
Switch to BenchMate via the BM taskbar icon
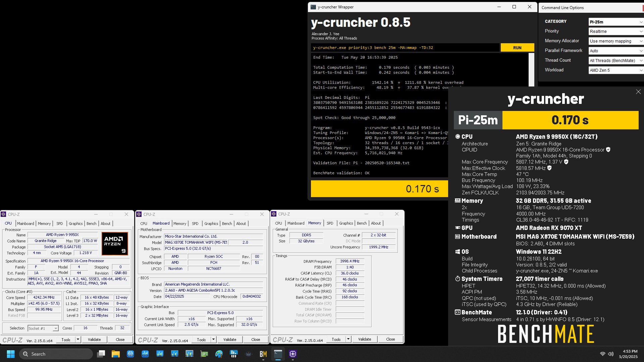pyautogui.click(x=263, y=354)
